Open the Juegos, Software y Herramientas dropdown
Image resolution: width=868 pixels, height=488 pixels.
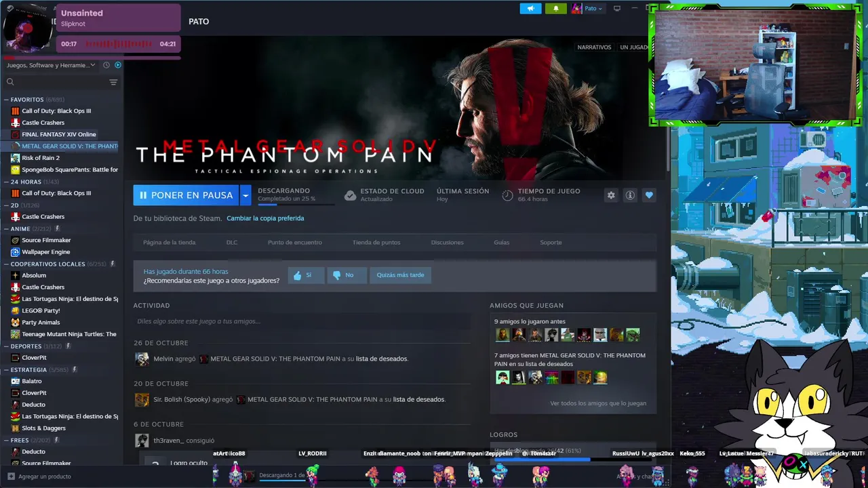pyautogui.click(x=51, y=65)
